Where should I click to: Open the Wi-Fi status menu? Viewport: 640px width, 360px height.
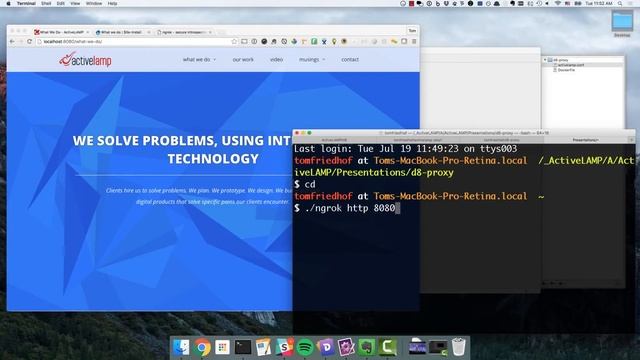[x=558, y=3]
